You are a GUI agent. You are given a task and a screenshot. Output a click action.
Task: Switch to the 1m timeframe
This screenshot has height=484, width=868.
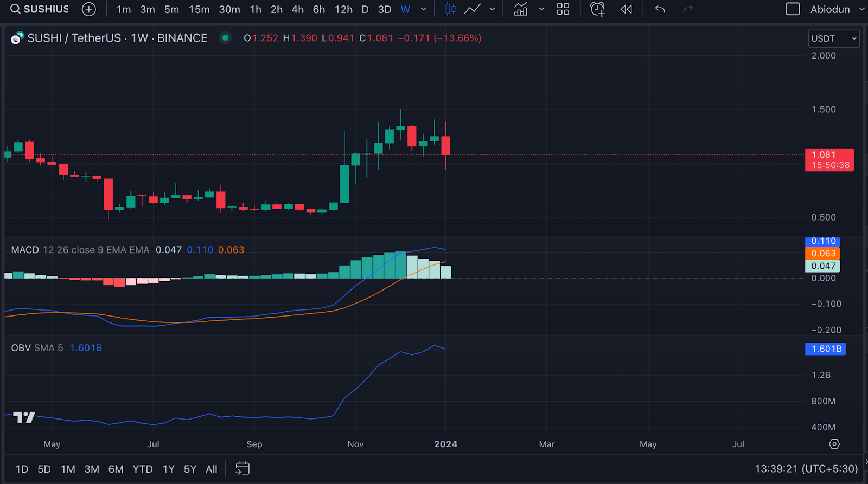coord(124,9)
